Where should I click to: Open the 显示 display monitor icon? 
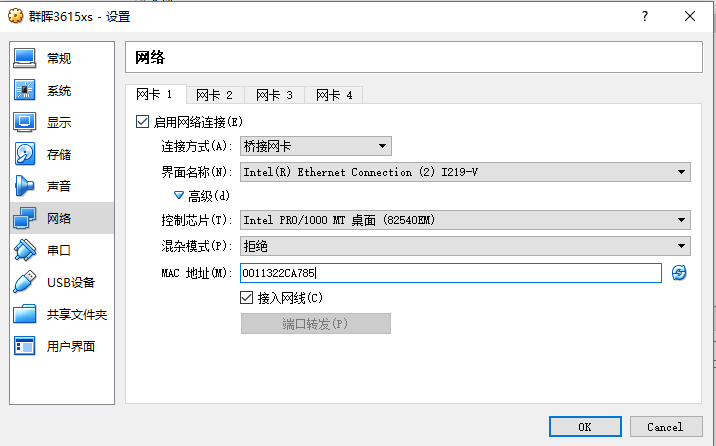pos(24,122)
